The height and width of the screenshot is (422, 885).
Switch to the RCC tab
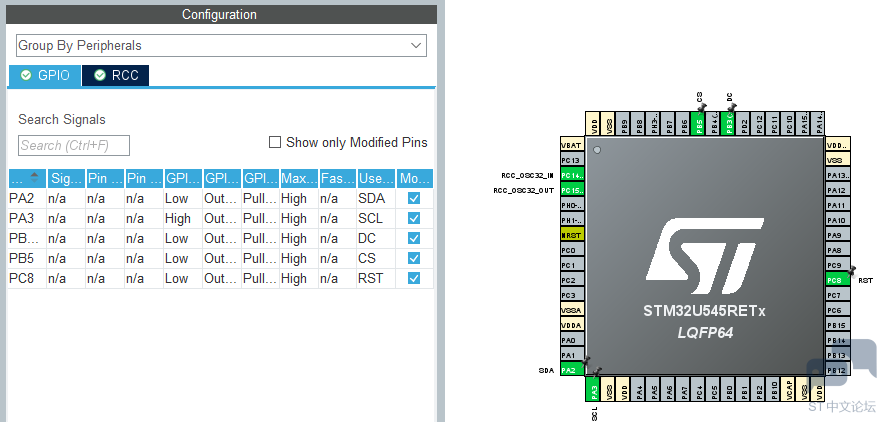tap(116, 76)
